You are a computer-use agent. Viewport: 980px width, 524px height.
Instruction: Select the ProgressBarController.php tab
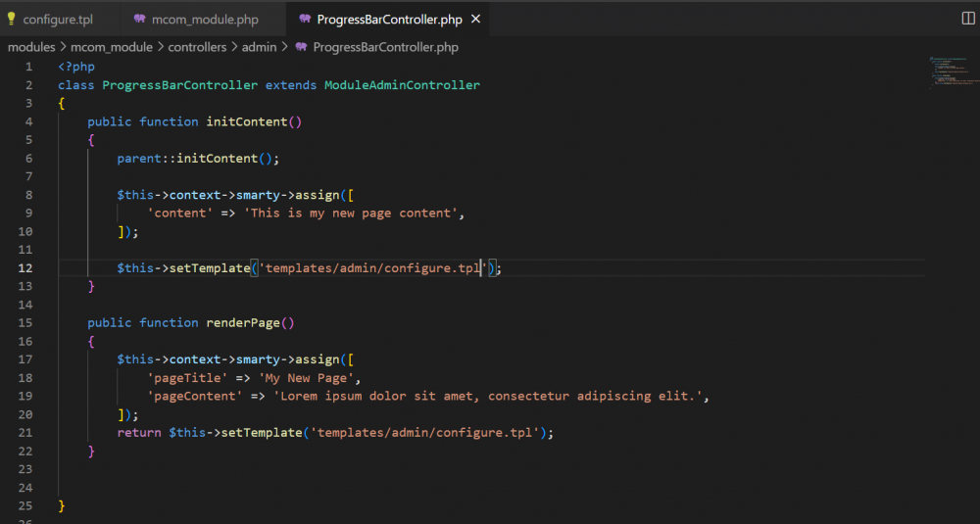(389, 20)
